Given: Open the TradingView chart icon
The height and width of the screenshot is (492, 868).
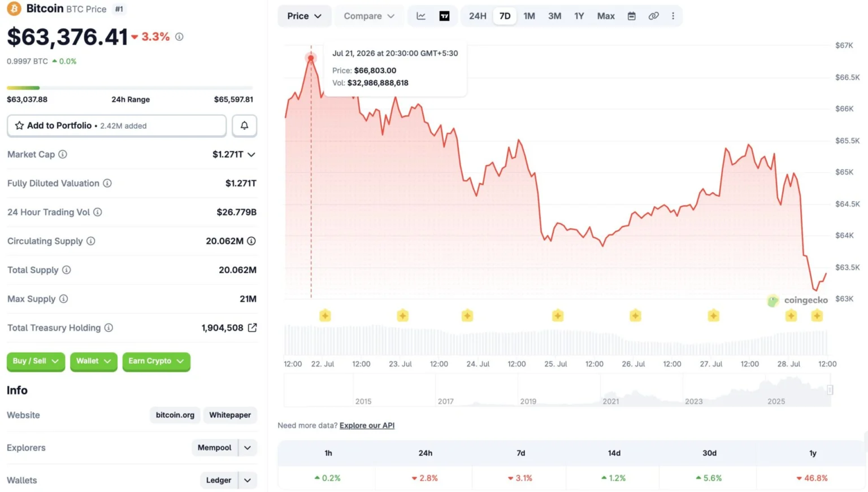Looking at the screenshot, I should pyautogui.click(x=445, y=16).
